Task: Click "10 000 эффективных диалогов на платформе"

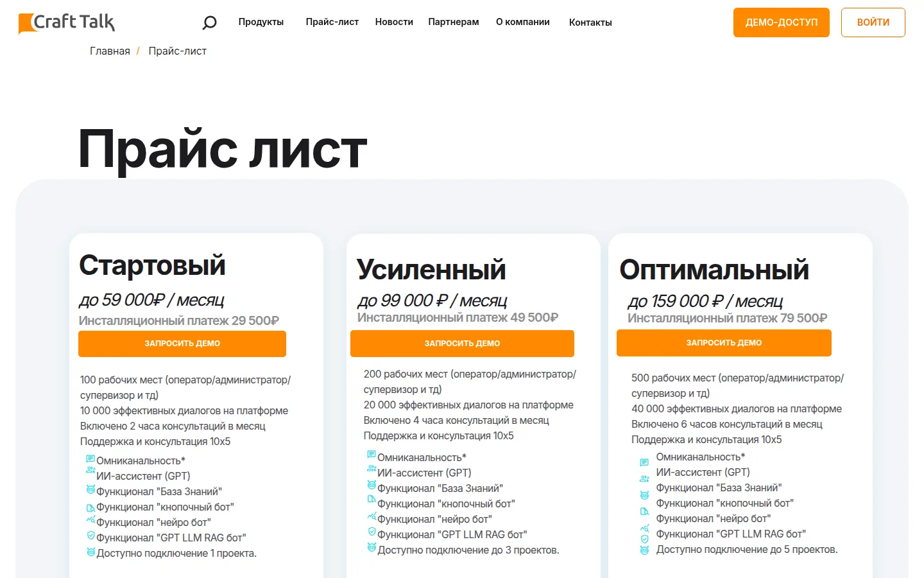Action: (x=184, y=410)
